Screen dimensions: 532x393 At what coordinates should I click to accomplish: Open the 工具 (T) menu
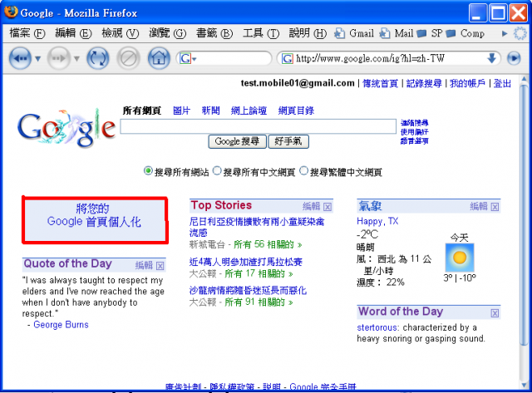pyautogui.click(x=261, y=33)
